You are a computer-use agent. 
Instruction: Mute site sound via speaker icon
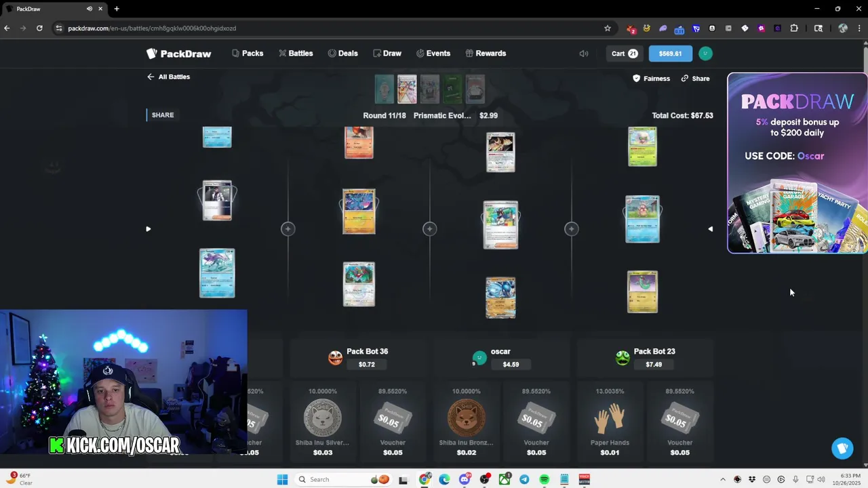click(x=584, y=54)
